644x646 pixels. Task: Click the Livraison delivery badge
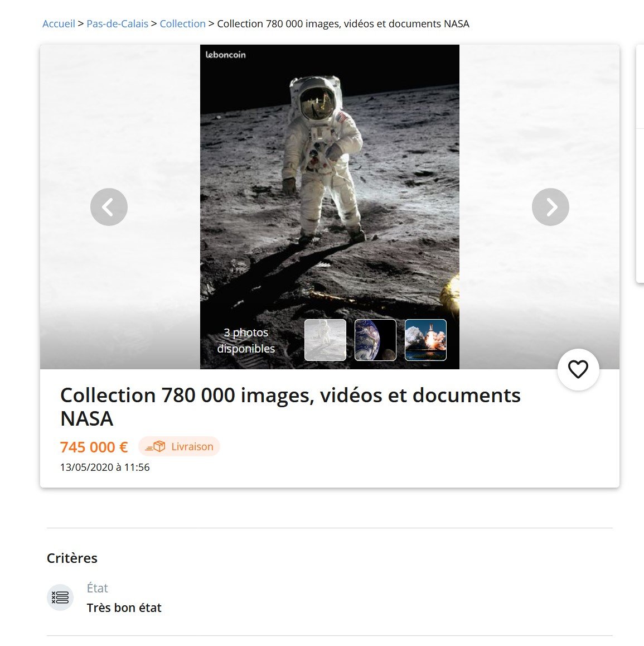[x=179, y=447]
